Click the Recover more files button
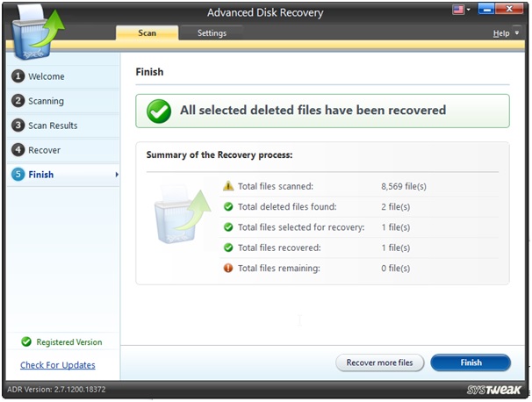The width and height of the screenshot is (532, 402). point(379,363)
